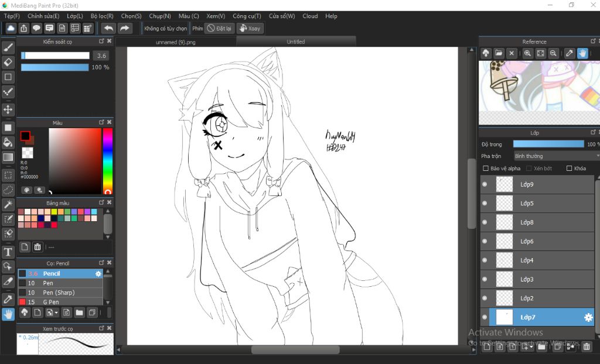Open the Công cụ(T) menu
Viewport: 600px width, 364px height.
pyautogui.click(x=247, y=16)
